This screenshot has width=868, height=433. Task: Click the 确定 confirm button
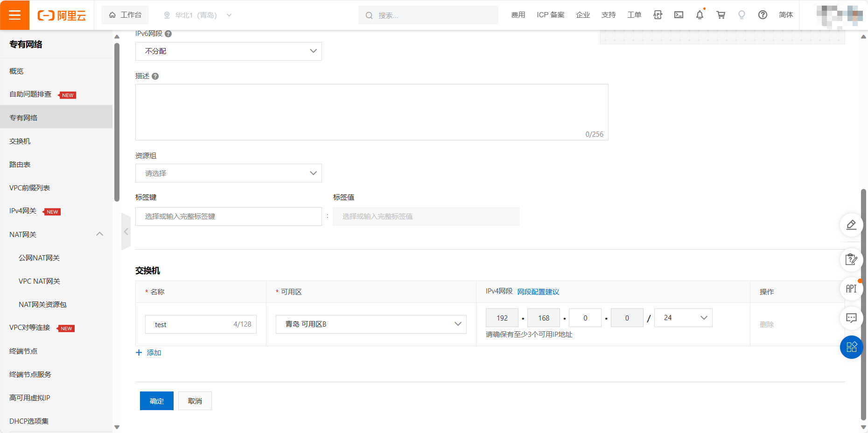point(157,401)
